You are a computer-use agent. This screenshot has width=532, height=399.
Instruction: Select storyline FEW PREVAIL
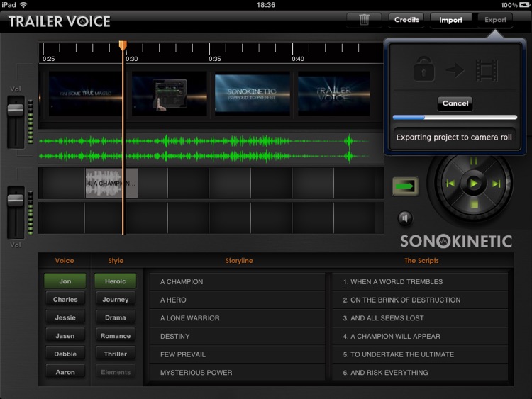[x=237, y=354]
